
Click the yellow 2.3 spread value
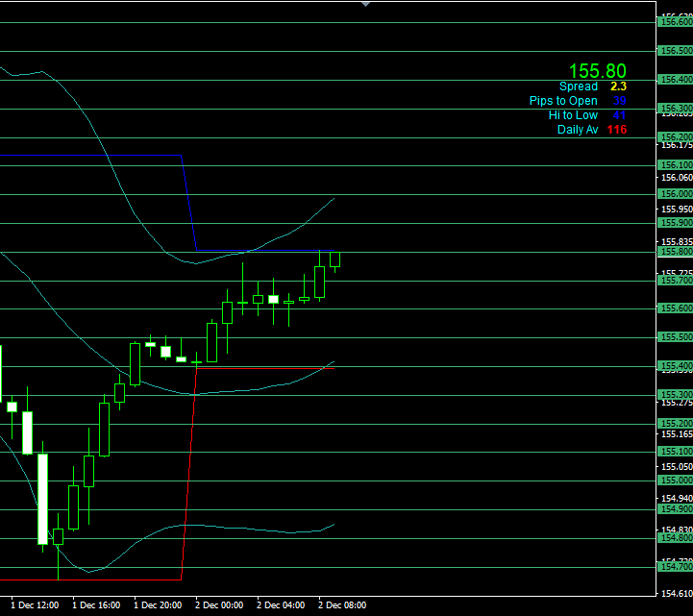point(618,86)
